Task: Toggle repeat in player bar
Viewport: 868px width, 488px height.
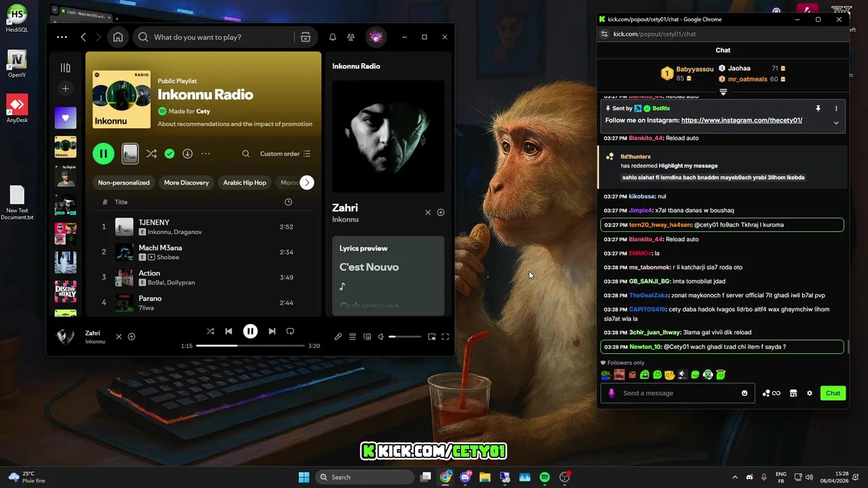Action: pos(290,331)
